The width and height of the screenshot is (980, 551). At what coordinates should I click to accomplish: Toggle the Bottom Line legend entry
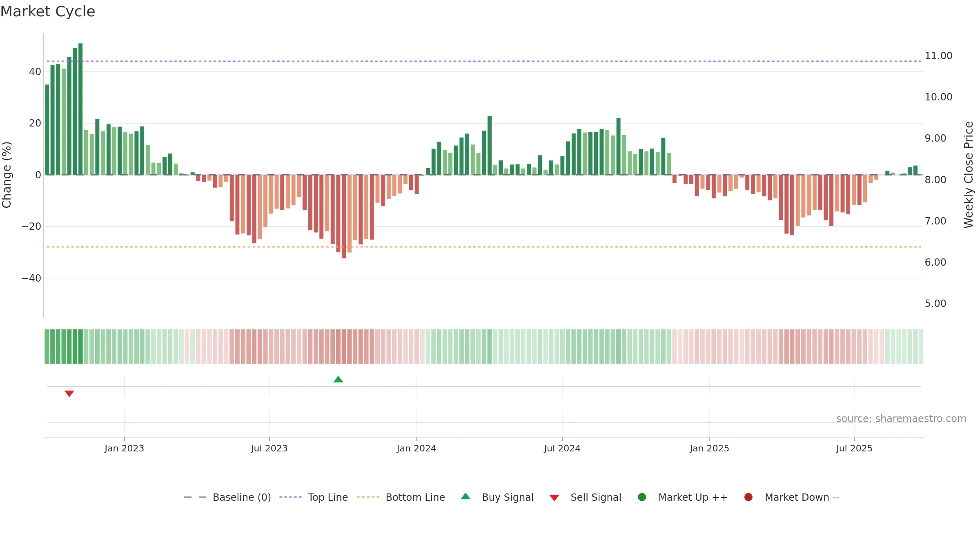pyautogui.click(x=401, y=497)
